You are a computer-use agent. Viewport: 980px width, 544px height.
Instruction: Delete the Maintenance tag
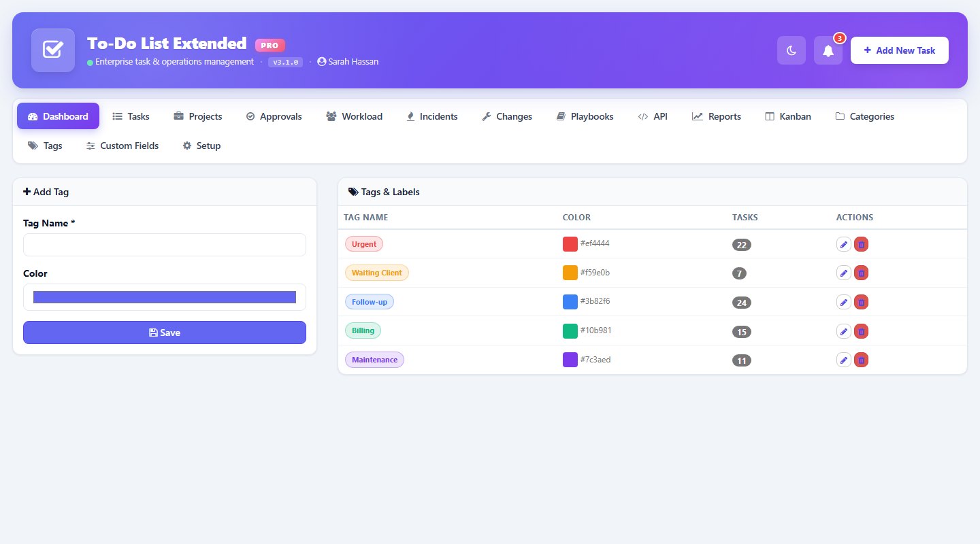click(861, 360)
